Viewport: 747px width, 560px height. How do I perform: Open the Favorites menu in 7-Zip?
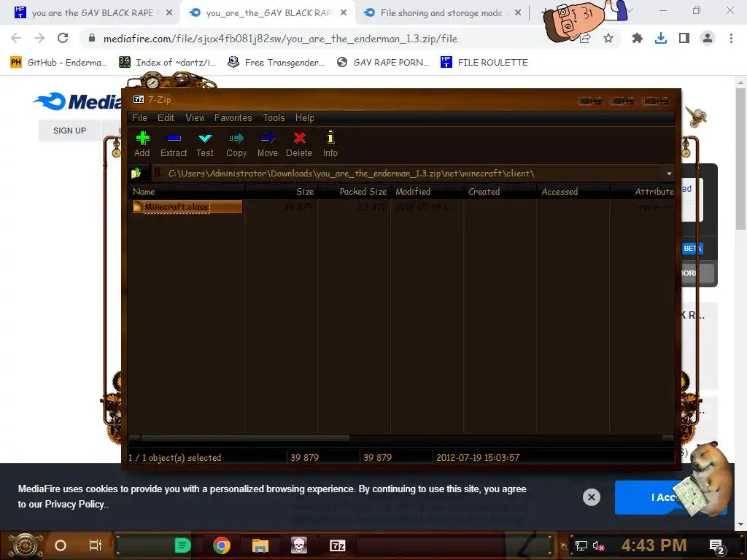[x=233, y=117]
